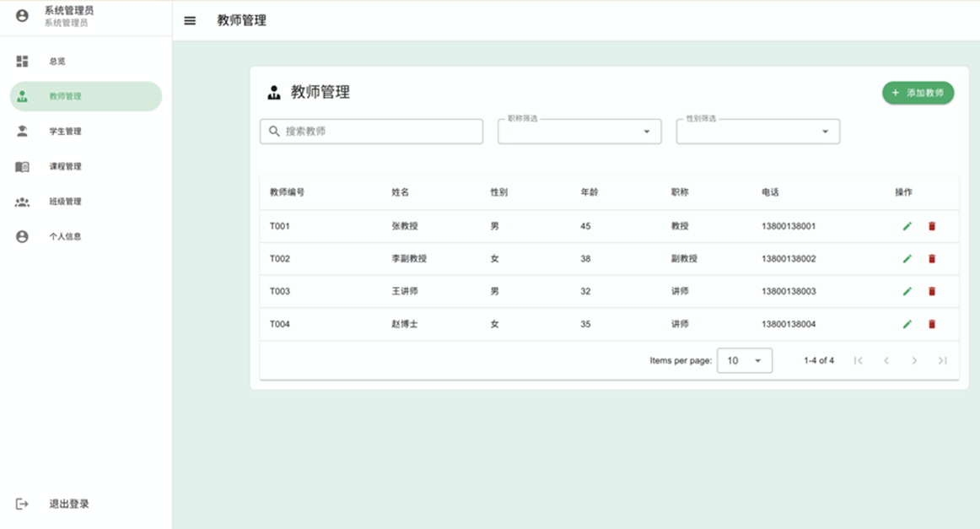This screenshot has width=980, height=529.
Task: Edit teacher 张教授 using the pencil icon
Action: coord(907,225)
